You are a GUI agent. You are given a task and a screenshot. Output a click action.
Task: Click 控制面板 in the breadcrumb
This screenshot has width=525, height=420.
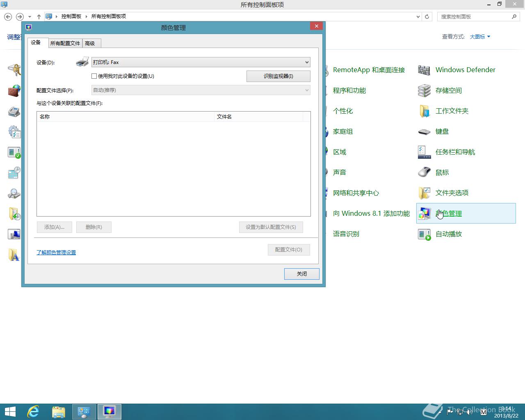click(71, 16)
